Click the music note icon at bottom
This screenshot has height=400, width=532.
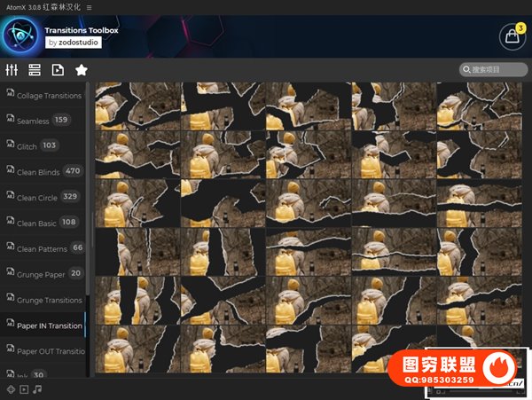[x=37, y=389]
